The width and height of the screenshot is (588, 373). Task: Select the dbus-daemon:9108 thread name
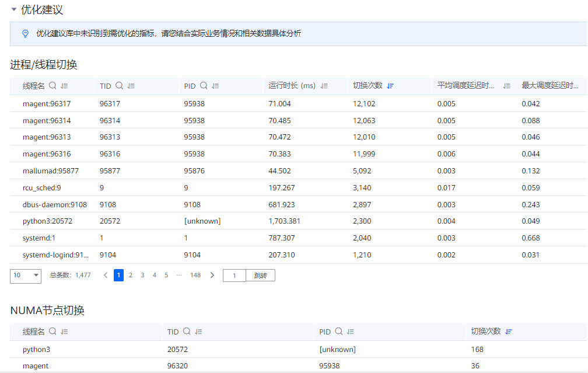(55, 205)
